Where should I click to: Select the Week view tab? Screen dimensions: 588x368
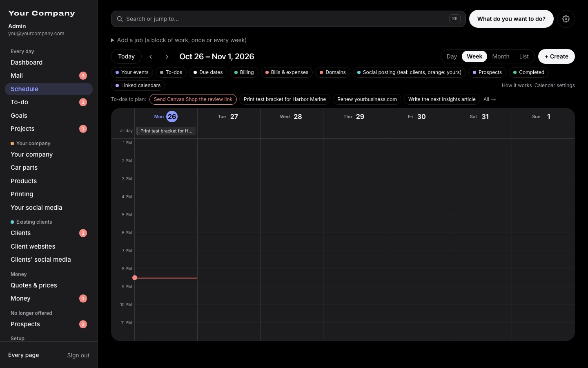point(474,56)
